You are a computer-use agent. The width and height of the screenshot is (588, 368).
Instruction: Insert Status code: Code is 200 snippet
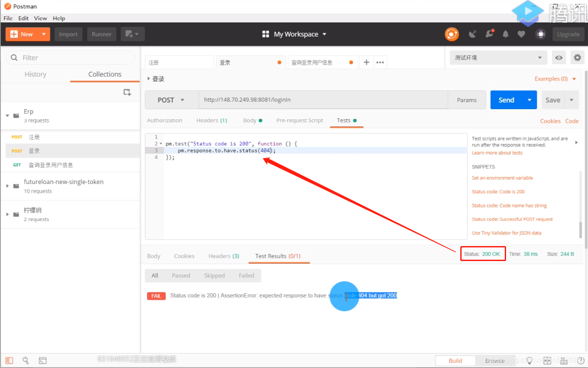coord(498,192)
